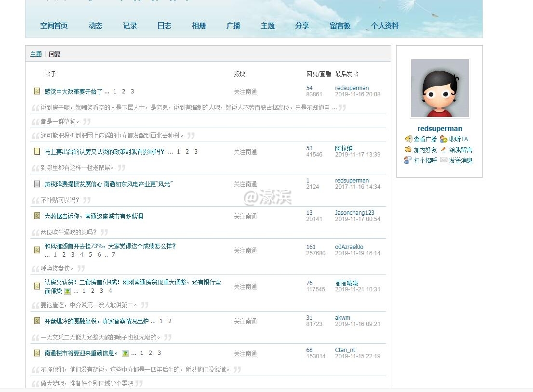
Task: Click image attachment icon after 南通楼市将要迎来重磅信息
Action: pyautogui.click(x=125, y=353)
